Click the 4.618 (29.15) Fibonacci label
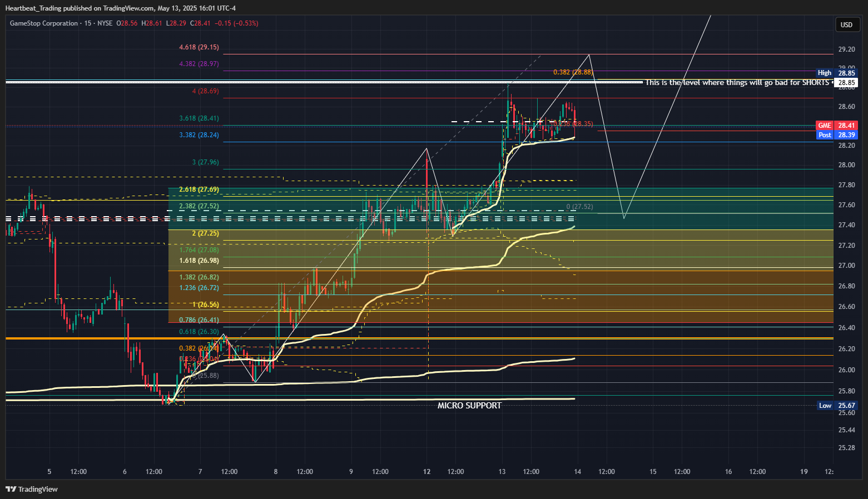This screenshot has height=499, width=868. pos(199,47)
